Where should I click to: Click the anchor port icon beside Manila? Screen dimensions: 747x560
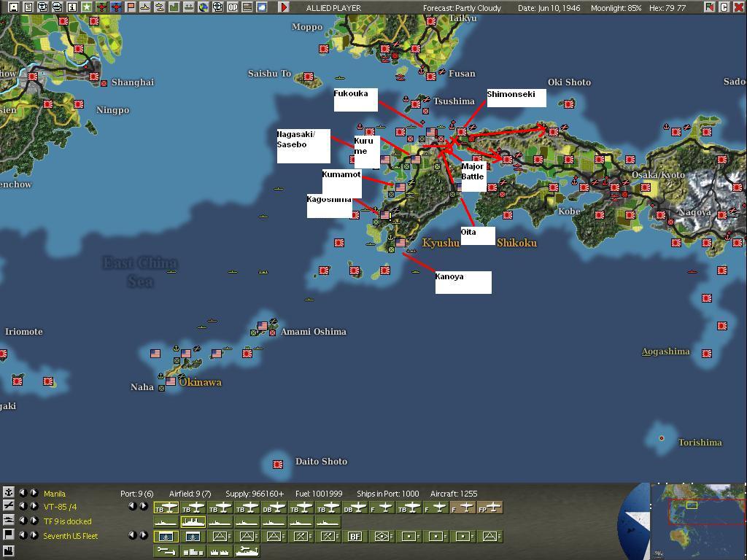[8, 492]
